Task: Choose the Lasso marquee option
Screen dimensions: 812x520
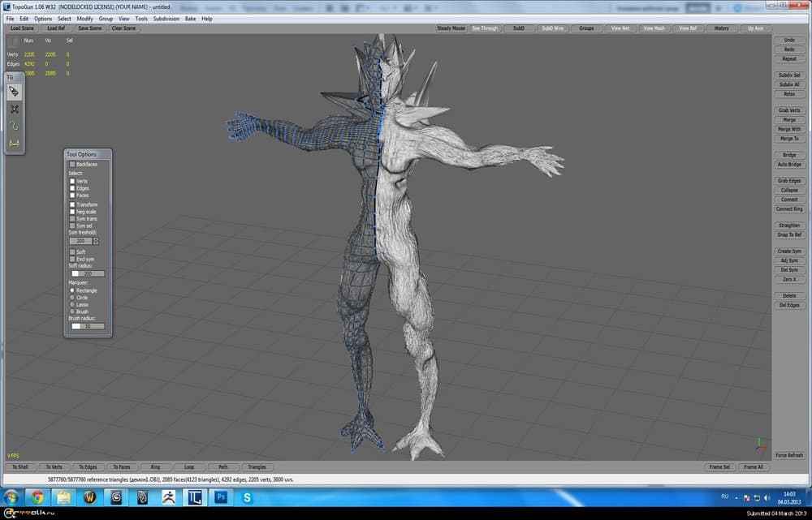Action: (x=72, y=304)
